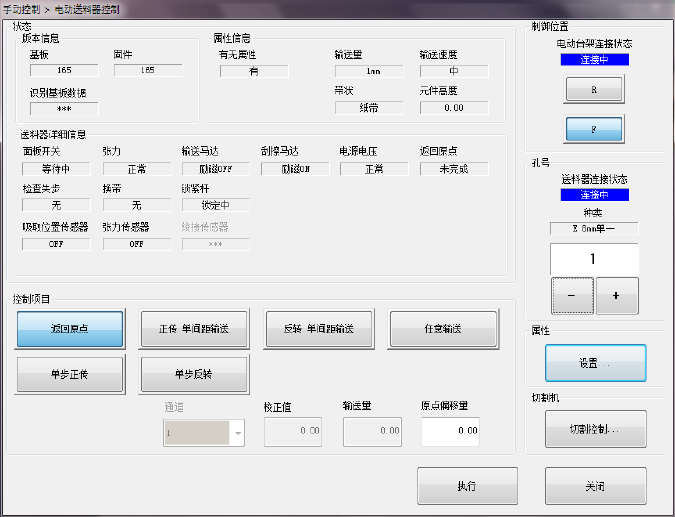Click the 单步正传 button
The image size is (675, 517).
click(70, 375)
